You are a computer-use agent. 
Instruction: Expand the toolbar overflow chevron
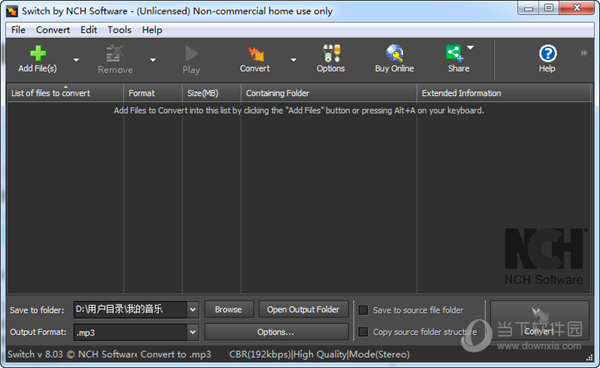584,53
